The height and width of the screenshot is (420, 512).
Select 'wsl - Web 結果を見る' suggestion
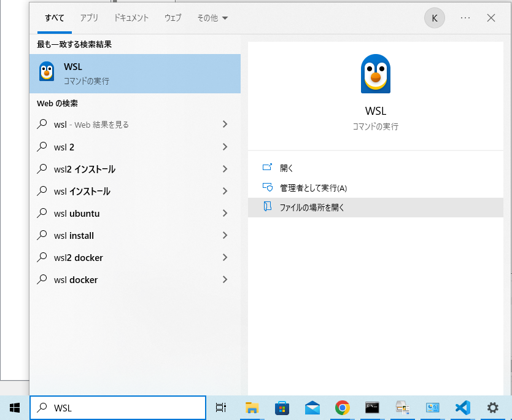click(135, 125)
